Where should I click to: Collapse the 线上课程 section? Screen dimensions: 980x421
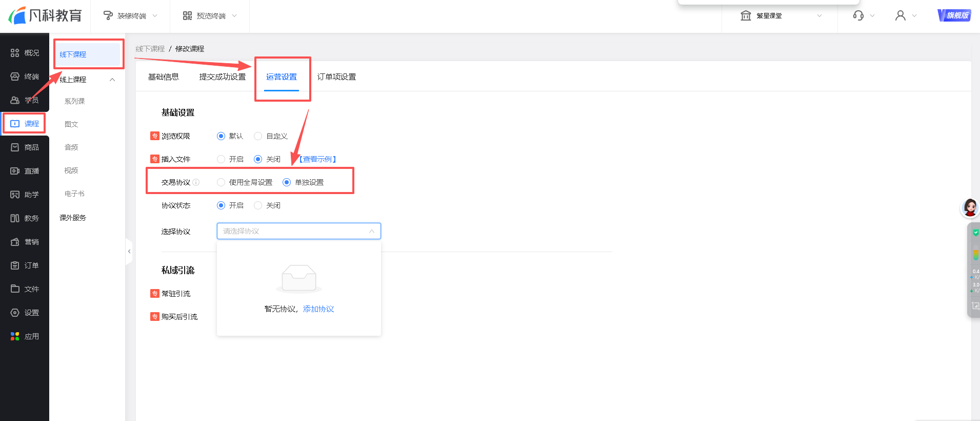112,80
